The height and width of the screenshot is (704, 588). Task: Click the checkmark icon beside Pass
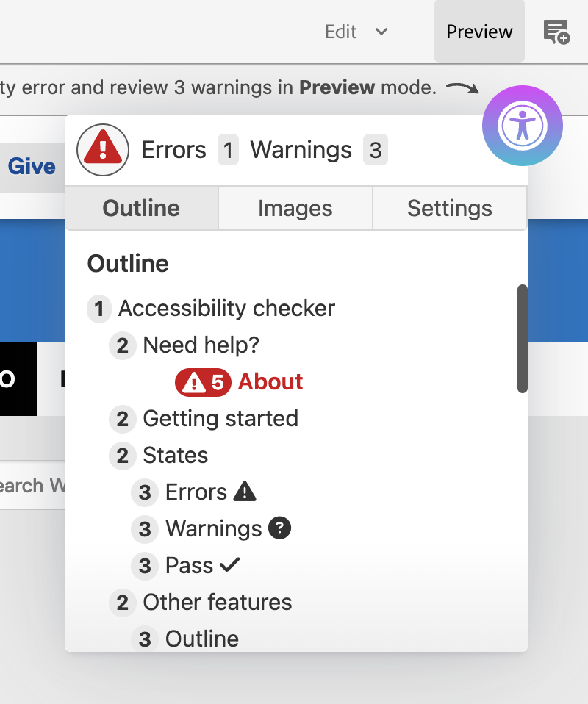pyautogui.click(x=230, y=565)
